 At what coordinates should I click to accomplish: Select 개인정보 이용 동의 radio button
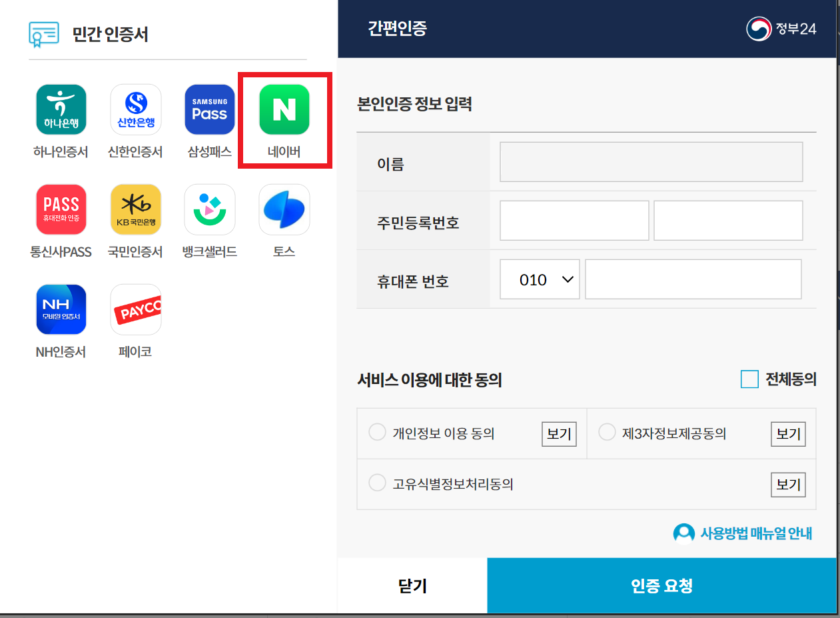[377, 432]
